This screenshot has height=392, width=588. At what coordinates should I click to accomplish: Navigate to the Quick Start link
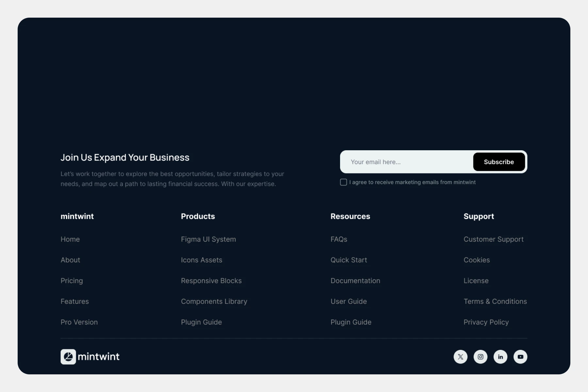(x=349, y=260)
